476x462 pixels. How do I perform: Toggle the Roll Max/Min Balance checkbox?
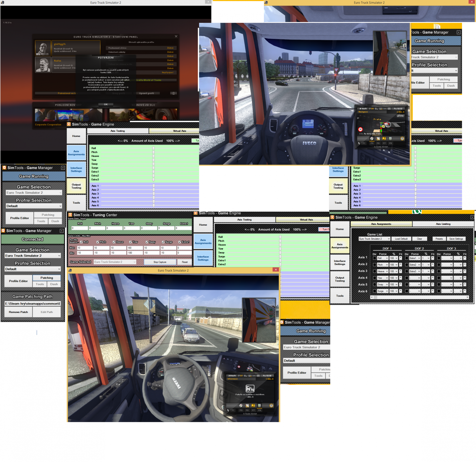point(81,242)
